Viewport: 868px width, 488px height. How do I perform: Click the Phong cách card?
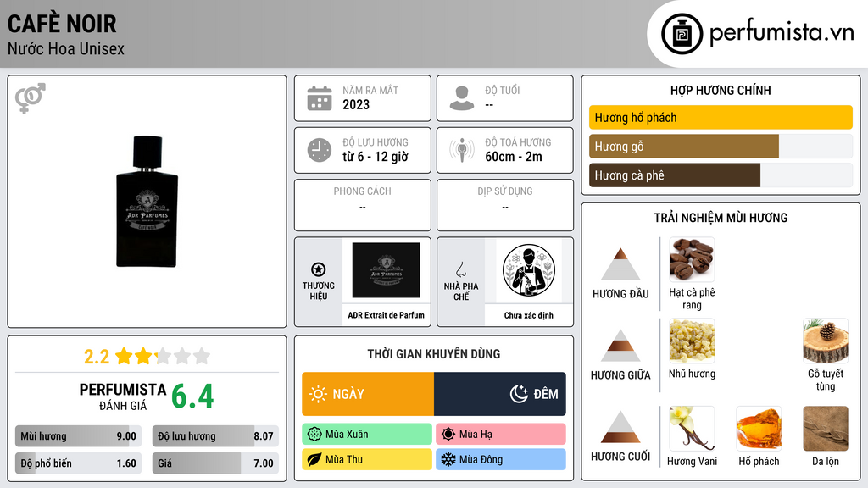[x=363, y=205]
